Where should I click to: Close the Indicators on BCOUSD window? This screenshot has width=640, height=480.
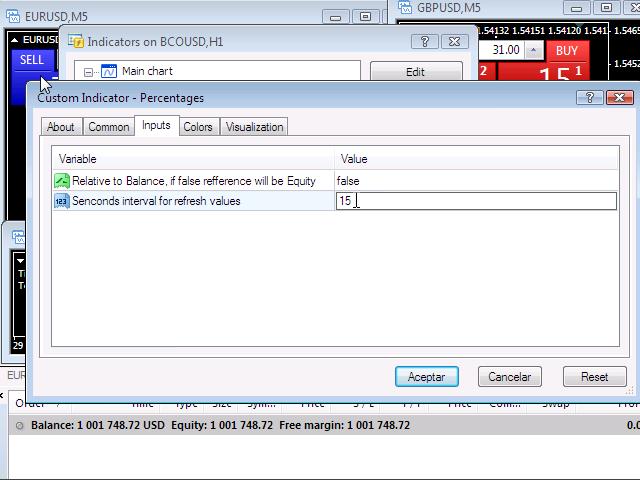click(455, 41)
